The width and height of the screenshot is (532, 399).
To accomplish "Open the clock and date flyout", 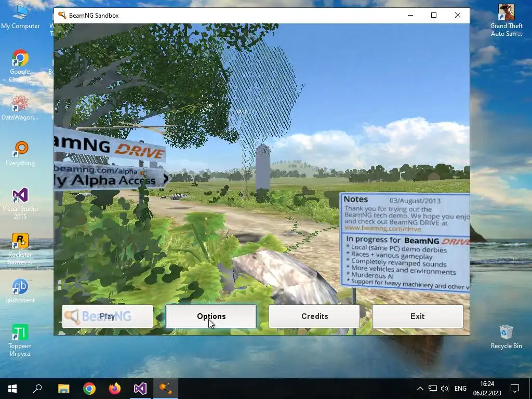I will pyautogui.click(x=487, y=389).
